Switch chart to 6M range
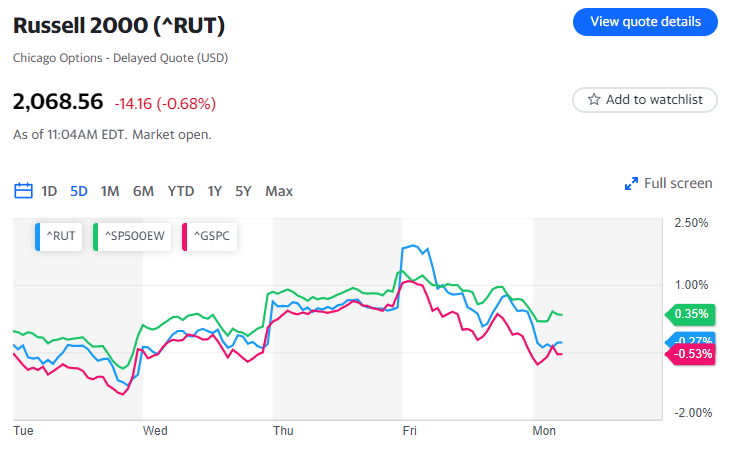This screenshot has width=734, height=470. [x=143, y=191]
